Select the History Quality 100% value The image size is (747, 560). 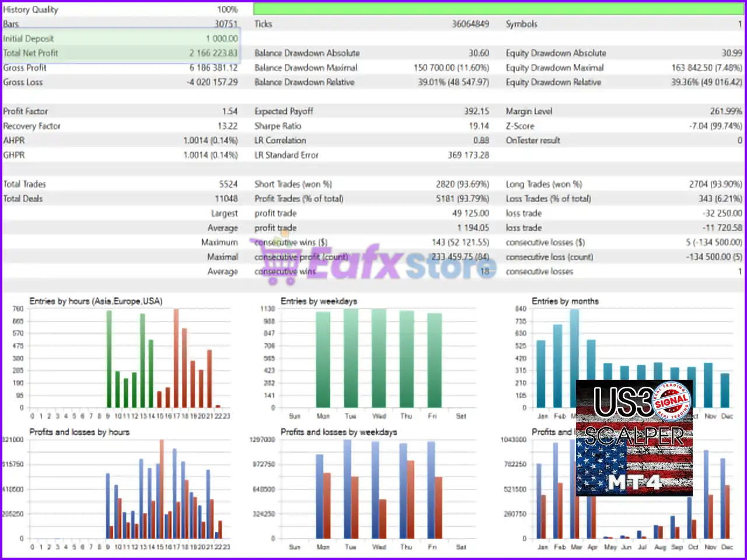click(227, 9)
